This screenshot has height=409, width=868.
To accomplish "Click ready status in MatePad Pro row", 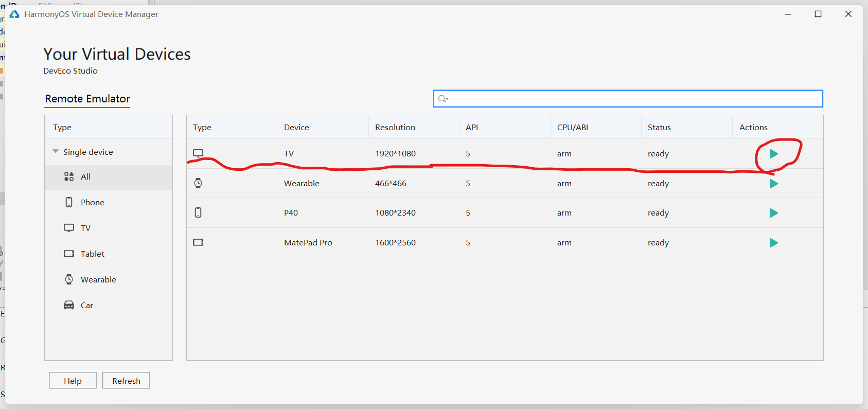I will point(658,243).
